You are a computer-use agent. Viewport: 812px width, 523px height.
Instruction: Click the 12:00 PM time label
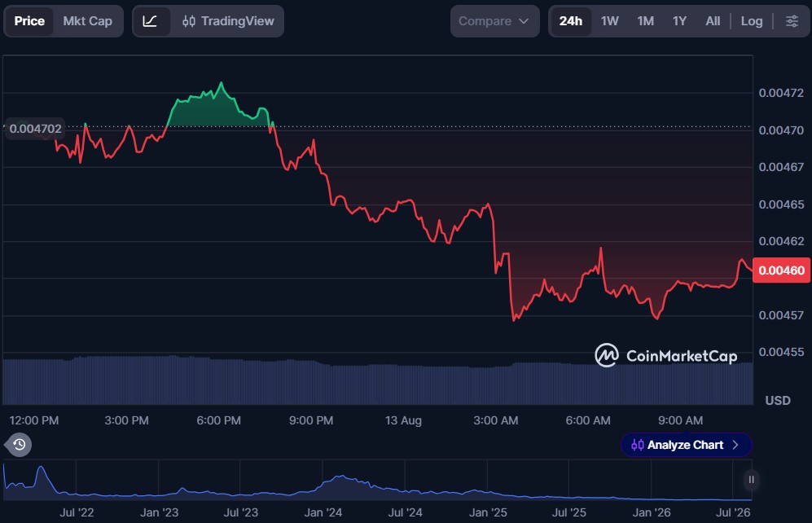(x=34, y=420)
